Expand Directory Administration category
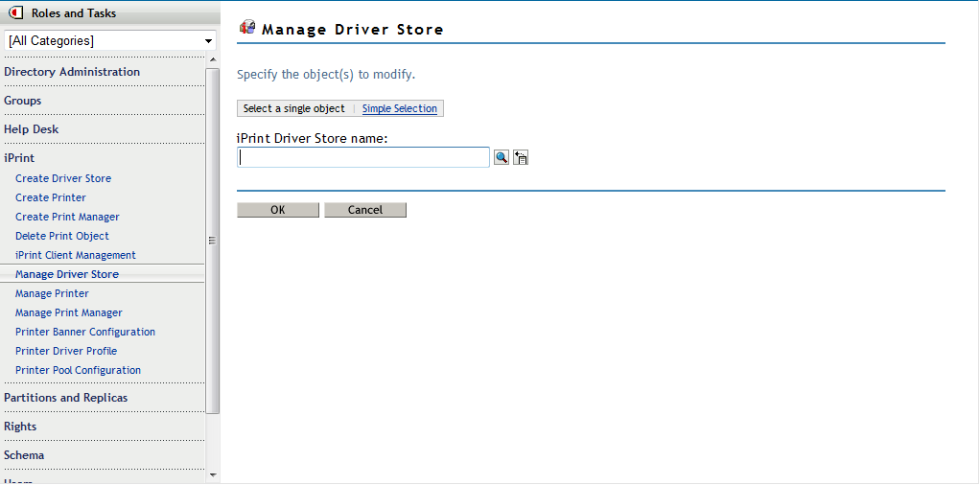The height and width of the screenshot is (485, 980). [72, 72]
